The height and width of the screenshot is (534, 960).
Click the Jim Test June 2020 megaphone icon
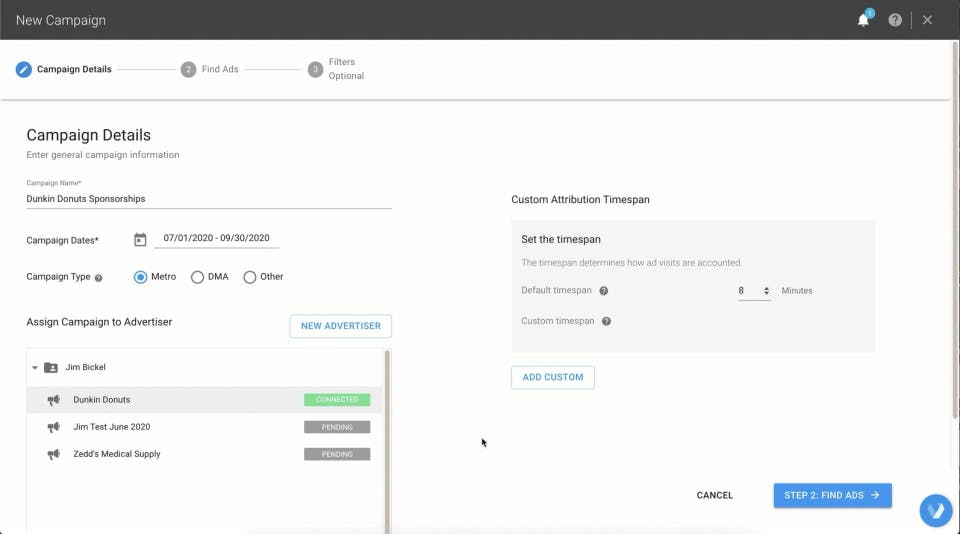tap(54, 427)
